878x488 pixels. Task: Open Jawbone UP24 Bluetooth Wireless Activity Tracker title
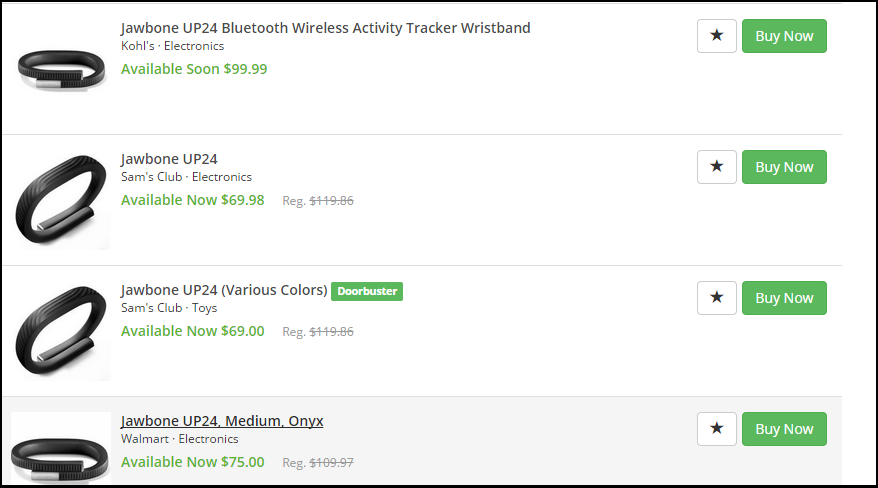tap(325, 28)
